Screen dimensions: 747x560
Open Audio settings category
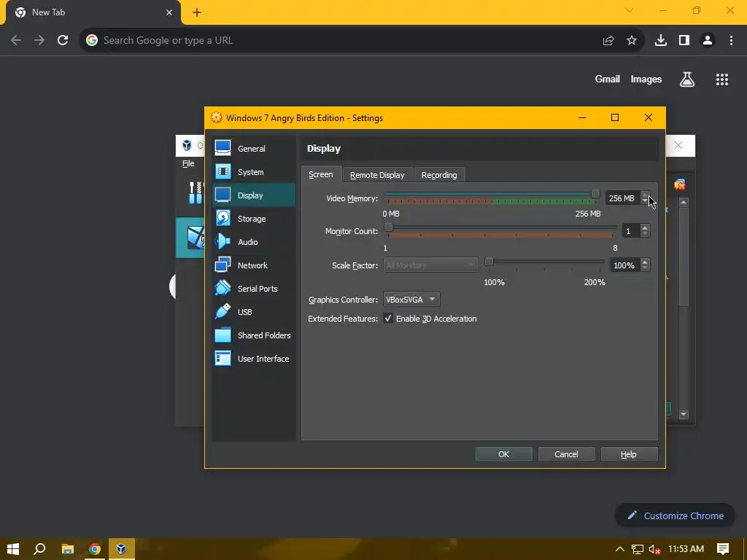point(253,242)
